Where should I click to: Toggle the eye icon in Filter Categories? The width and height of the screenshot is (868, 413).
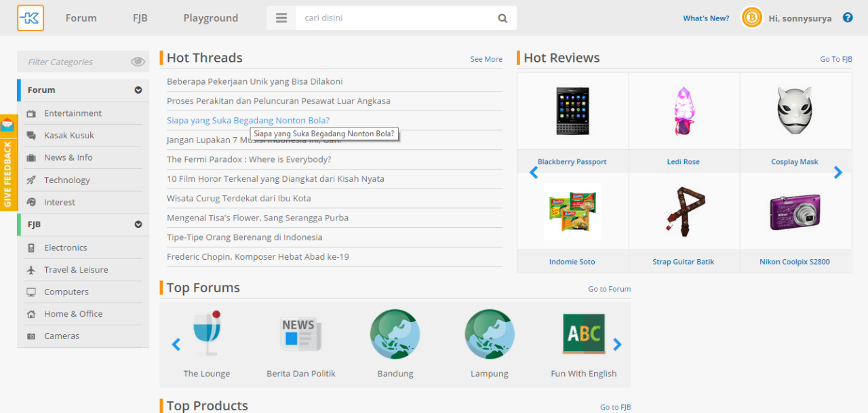138,62
